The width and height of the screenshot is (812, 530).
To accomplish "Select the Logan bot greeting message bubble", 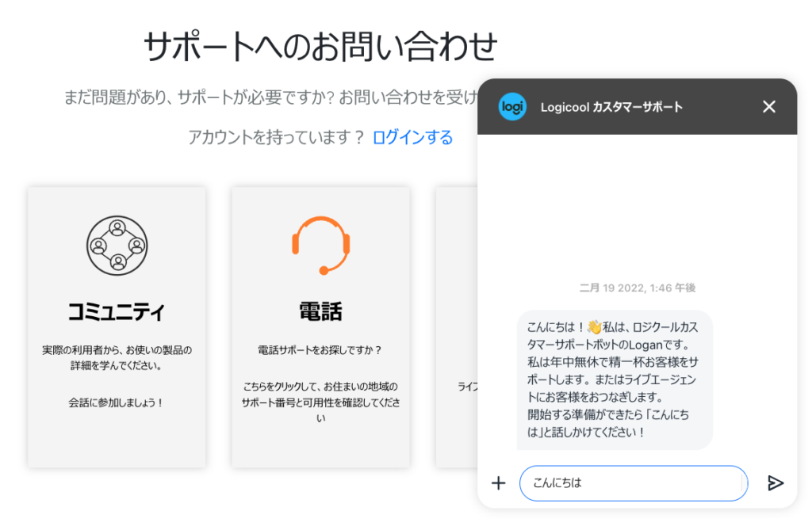I will tap(615, 379).
